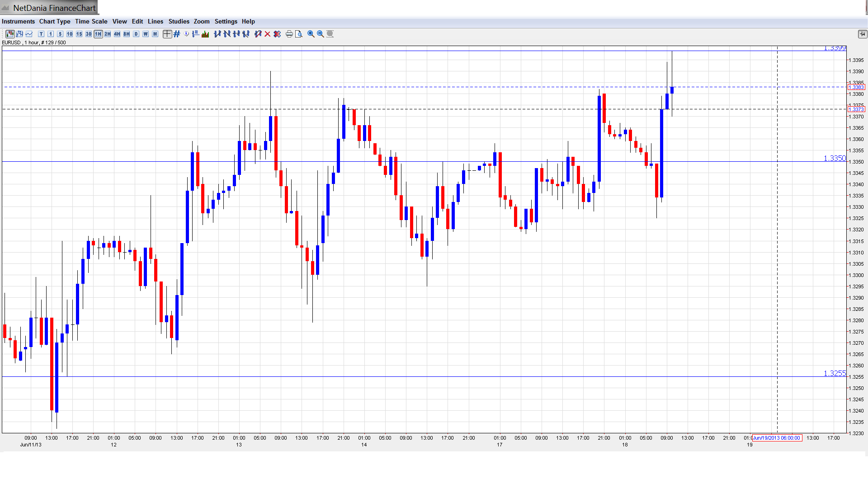Screen dimensions: 868x488
Task: Open the Settings menu
Action: tap(226, 21)
